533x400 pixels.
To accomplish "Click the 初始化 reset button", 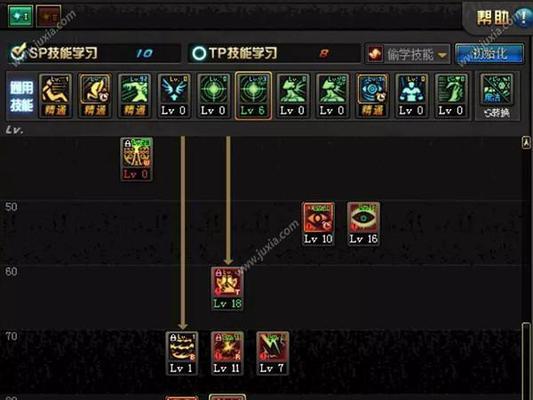I will (489, 54).
